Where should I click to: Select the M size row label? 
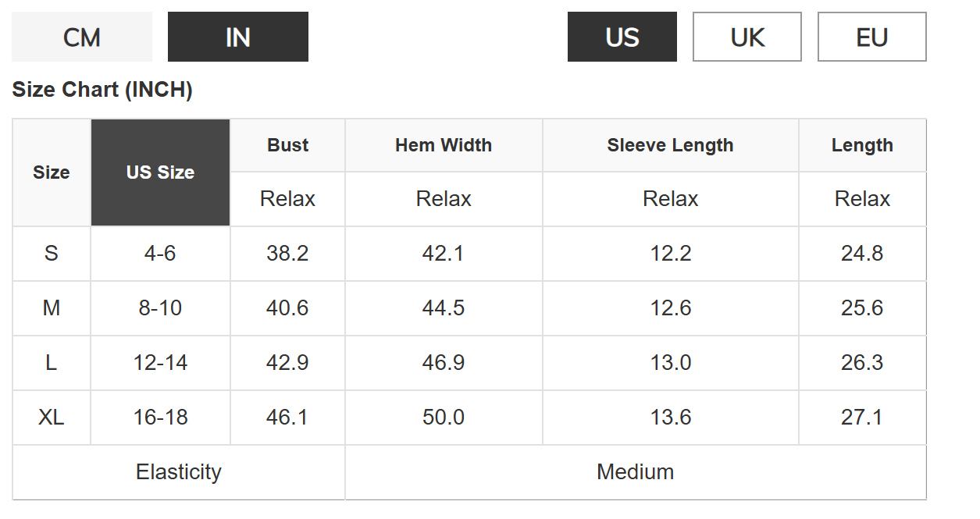pos(52,308)
